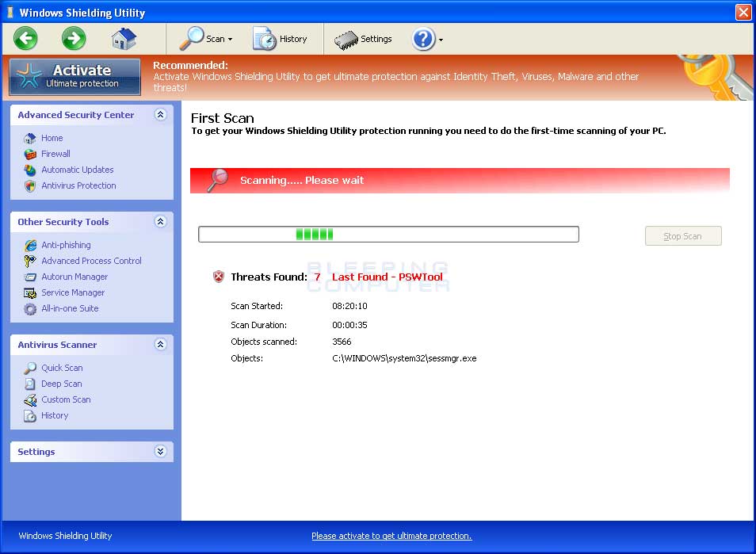Click the golden keys icon in banner
The image size is (756, 554).
click(x=716, y=77)
